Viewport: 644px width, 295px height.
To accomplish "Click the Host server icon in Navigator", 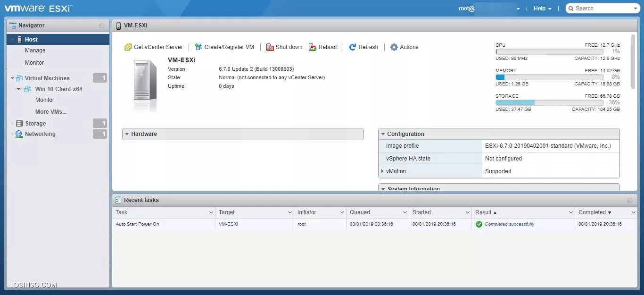I will [19, 40].
